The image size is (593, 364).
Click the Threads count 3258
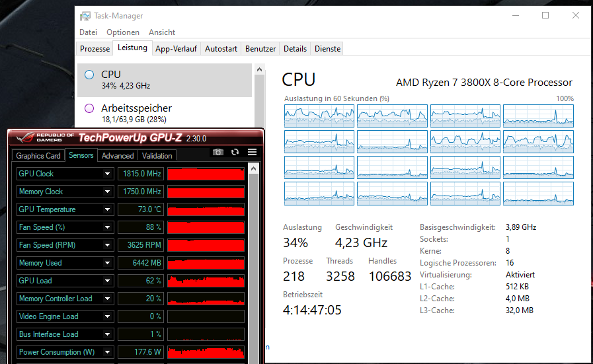pos(340,276)
